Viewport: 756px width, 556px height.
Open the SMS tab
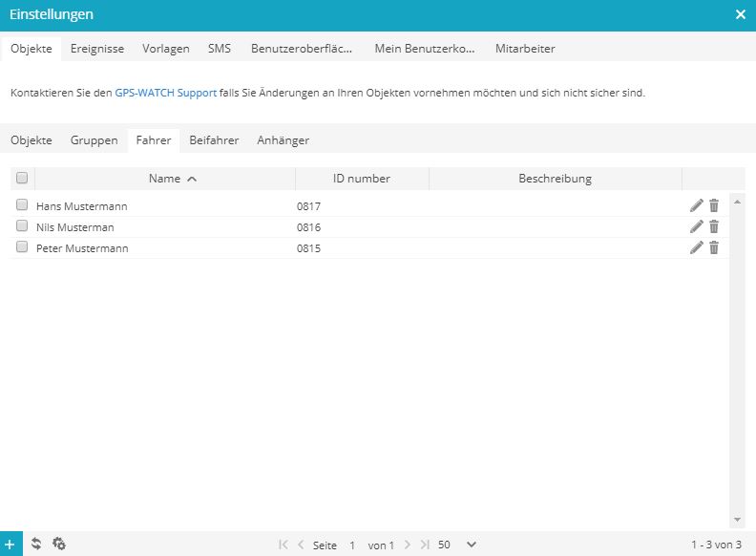[220, 49]
